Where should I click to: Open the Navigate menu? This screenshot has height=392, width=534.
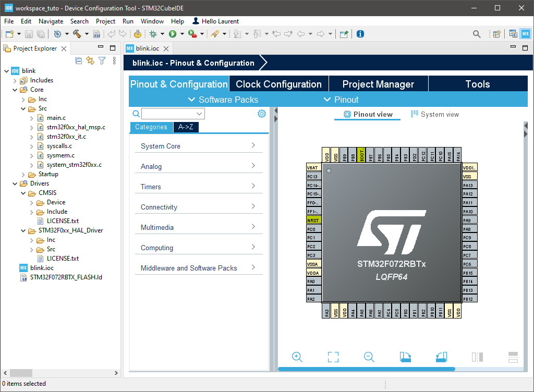tap(51, 21)
